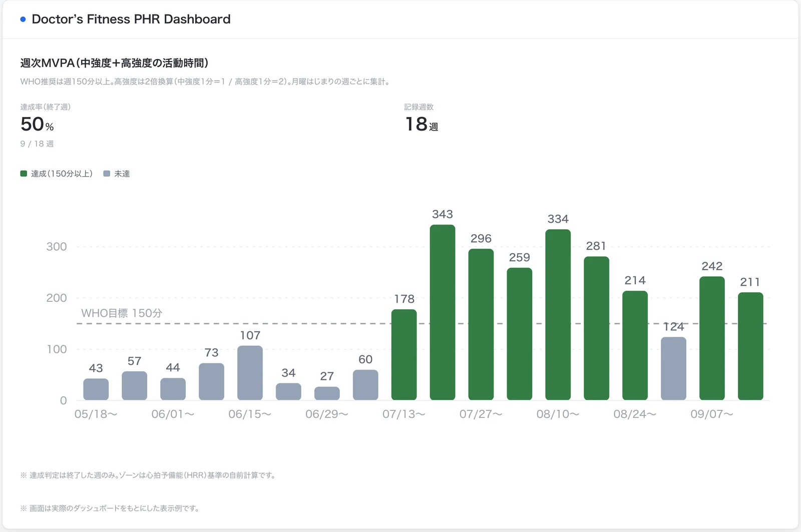Viewport: 801px width, 532px height.
Task: Click the green 達成(150分以上) legend swatch
Action: [x=24, y=174]
